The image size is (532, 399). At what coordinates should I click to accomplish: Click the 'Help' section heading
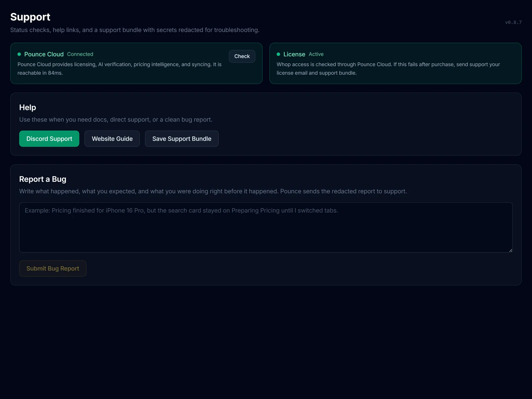click(x=28, y=107)
